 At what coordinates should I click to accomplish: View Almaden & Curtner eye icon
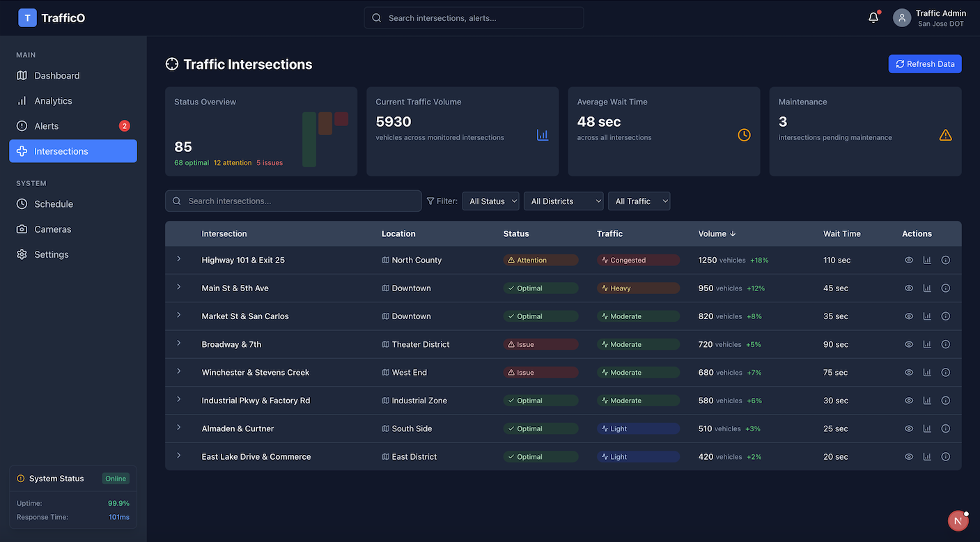[909, 428]
